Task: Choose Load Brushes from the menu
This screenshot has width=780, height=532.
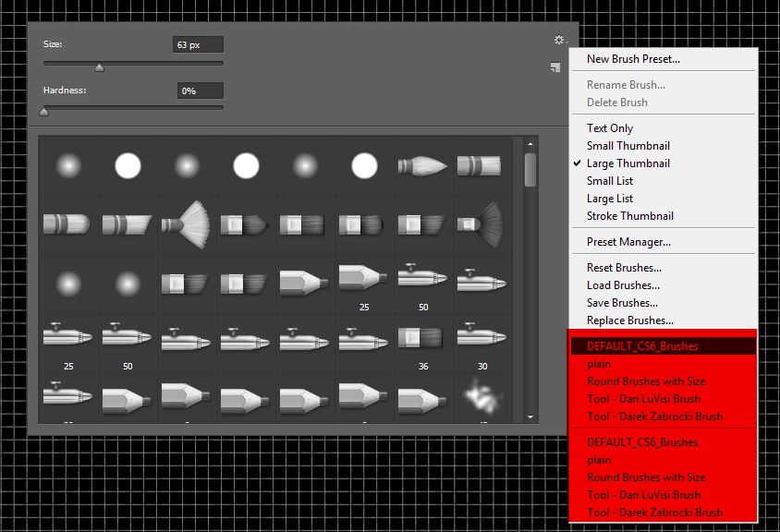Action: pyautogui.click(x=623, y=285)
